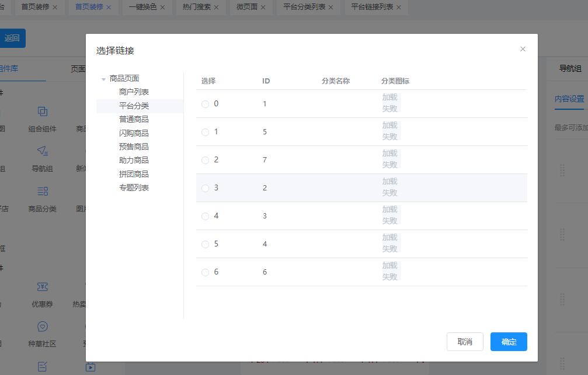Click the 选择 column header
588x375 pixels.
click(208, 81)
